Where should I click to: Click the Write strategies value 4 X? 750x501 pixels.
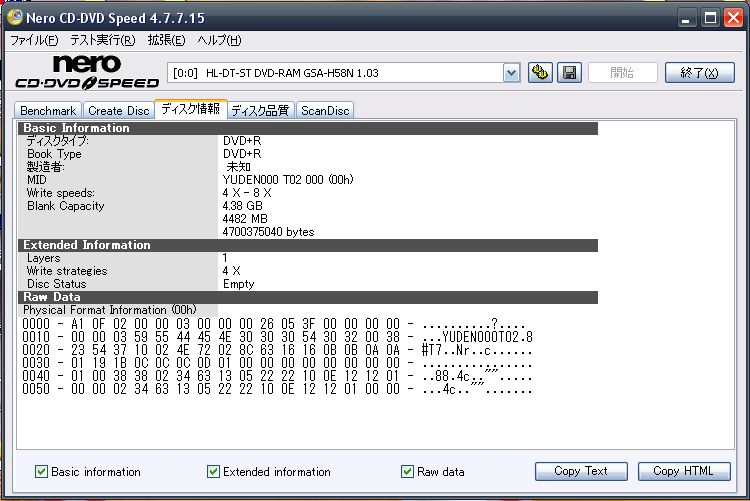(232, 271)
